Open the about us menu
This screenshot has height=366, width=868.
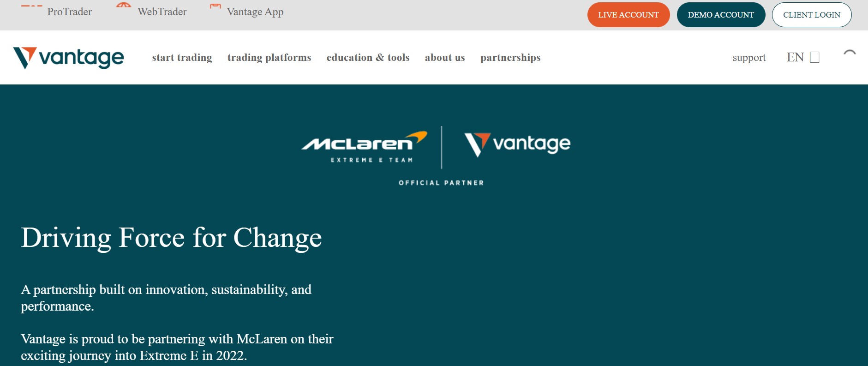[x=445, y=57]
